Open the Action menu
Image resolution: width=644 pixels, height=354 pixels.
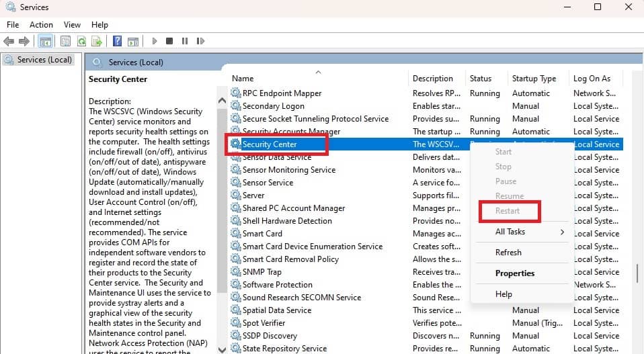click(x=41, y=25)
